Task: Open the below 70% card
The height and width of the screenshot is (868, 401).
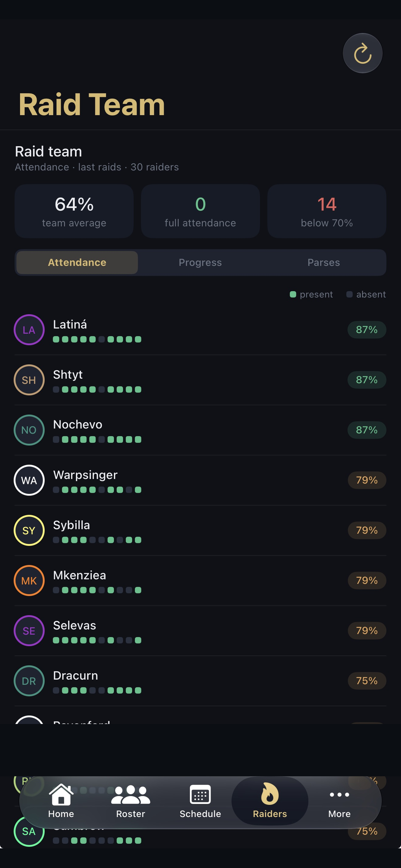Action: point(327,211)
